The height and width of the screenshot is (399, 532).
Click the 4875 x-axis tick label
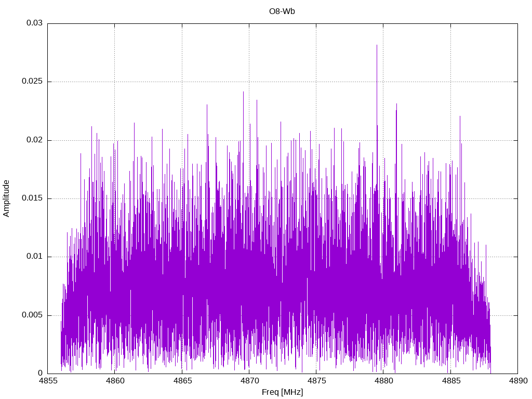pos(316,381)
